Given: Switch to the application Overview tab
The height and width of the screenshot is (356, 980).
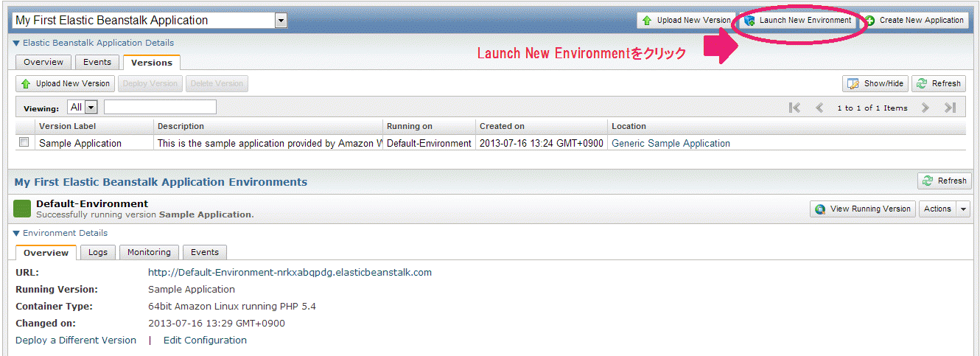Looking at the screenshot, I should [x=43, y=63].
